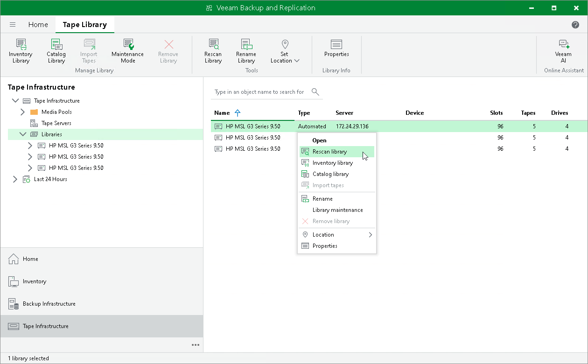Choose Rescan library in the context menu
The image size is (588, 364).
[337, 152]
